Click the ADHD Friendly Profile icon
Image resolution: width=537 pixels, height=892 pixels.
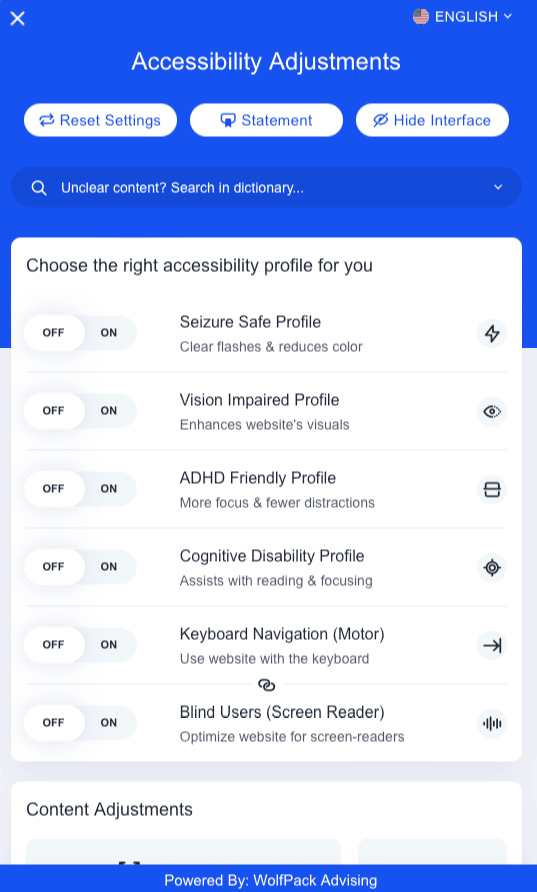(x=491, y=489)
